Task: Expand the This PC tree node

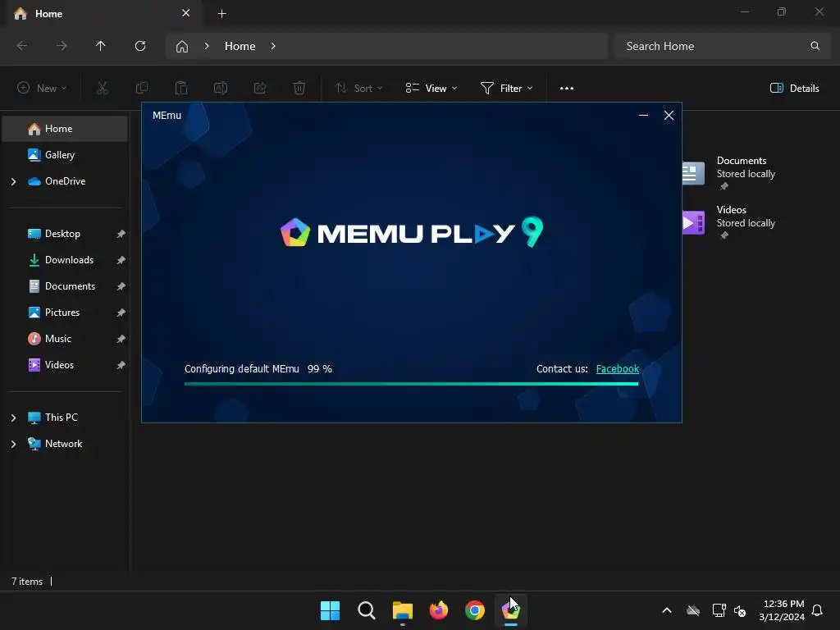Action: pyautogui.click(x=13, y=418)
